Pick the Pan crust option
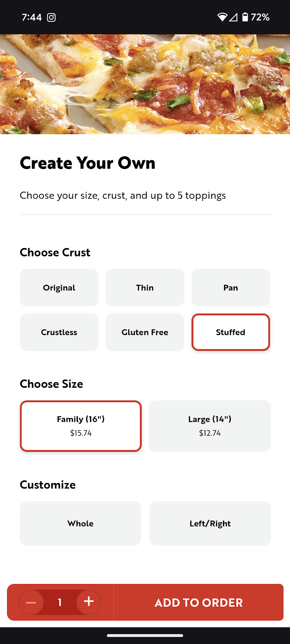This screenshot has width=290, height=644. click(231, 288)
